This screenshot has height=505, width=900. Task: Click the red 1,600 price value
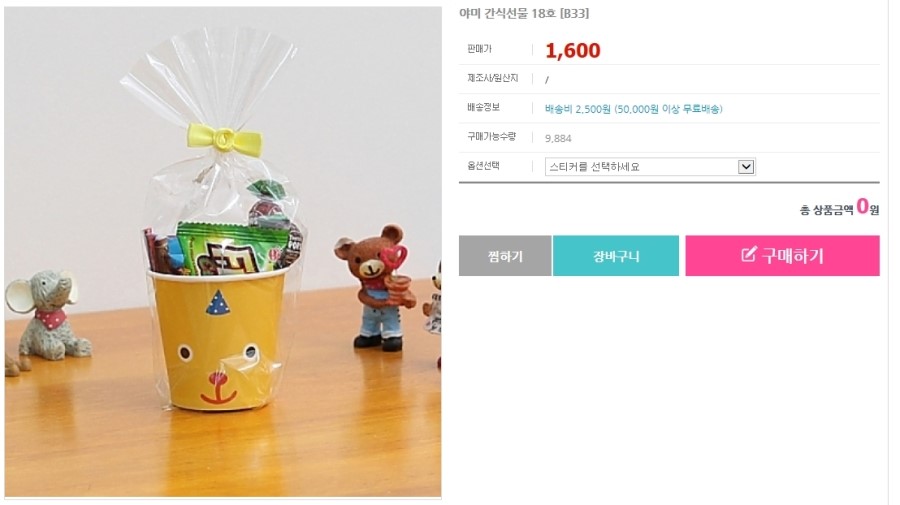point(573,50)
